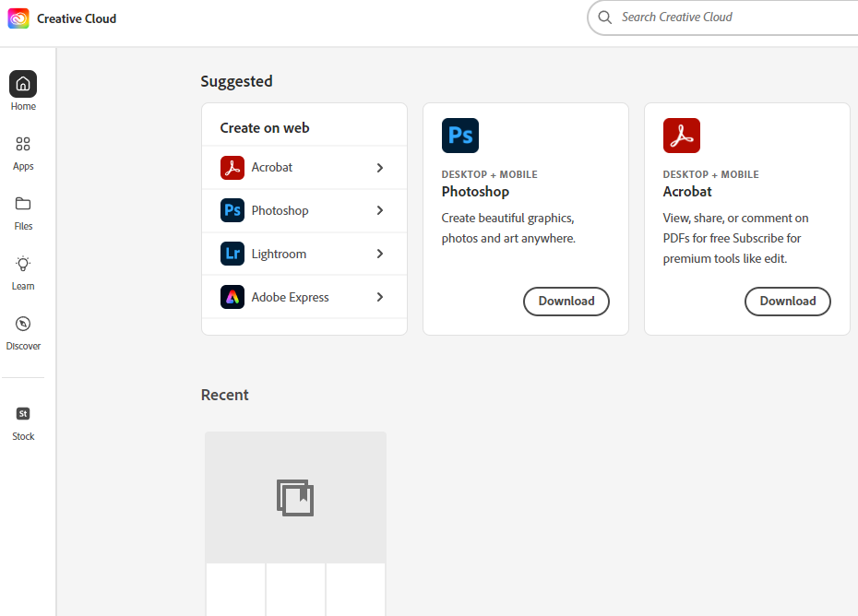Open Adobe Stock in sidebar
The height and width of the screenshot is (616, 858).
[x=23, y=414]
